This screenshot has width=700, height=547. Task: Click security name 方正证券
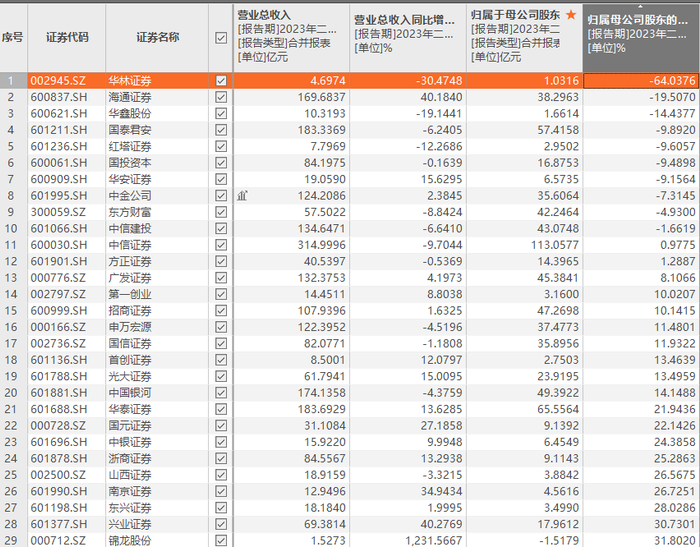coord(130,261)
